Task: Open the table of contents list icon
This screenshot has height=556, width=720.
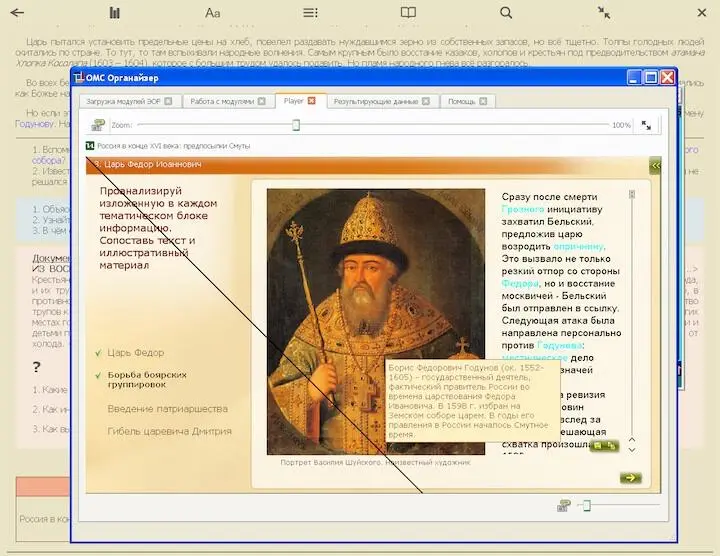Action: [x=310, y=12]
